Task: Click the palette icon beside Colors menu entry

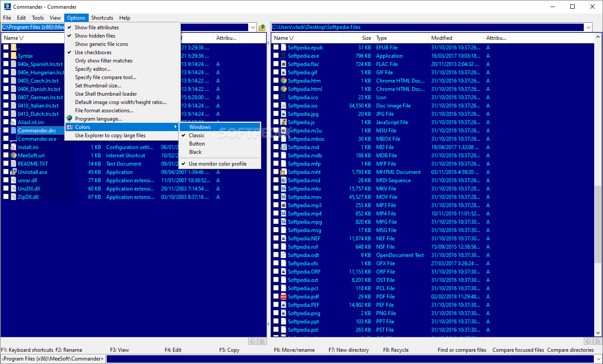Action: [x=69, y=127]
